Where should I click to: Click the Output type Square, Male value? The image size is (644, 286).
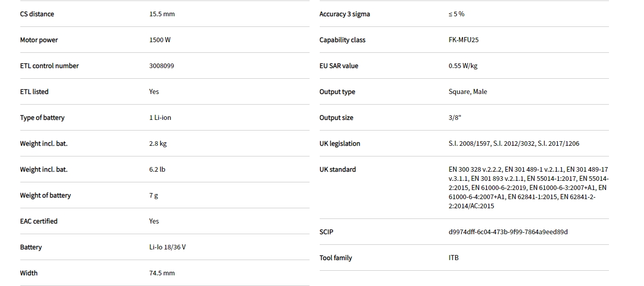point(467,92)
